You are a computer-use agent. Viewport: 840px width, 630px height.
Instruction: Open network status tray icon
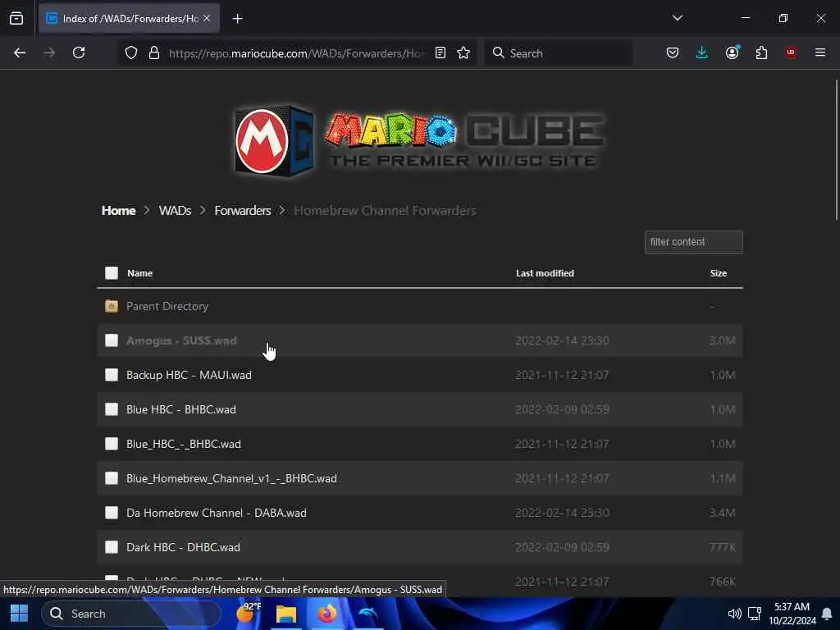tap(755, 614)
